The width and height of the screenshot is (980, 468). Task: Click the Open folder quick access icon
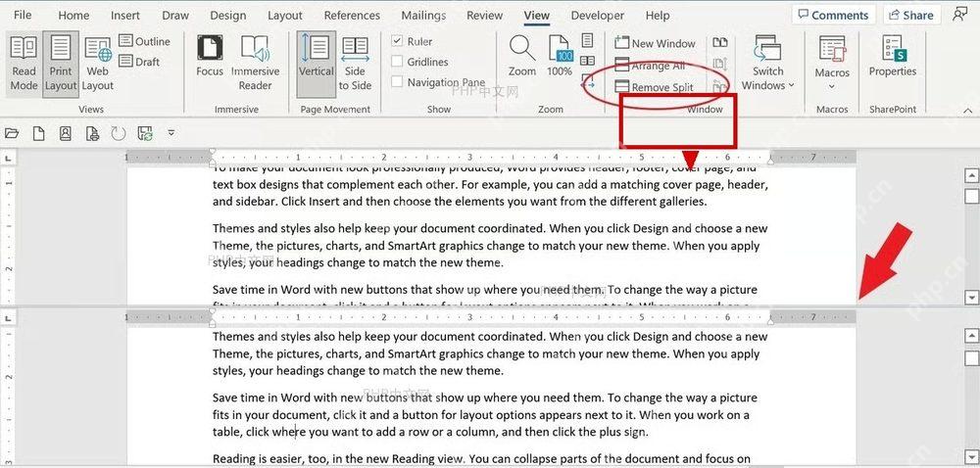(12, 133)
